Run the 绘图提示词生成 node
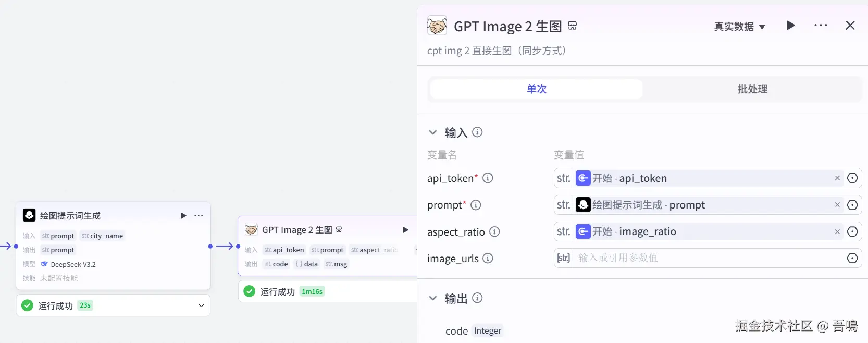Screen dimensions: 868x343 click(x=183, y=215)
